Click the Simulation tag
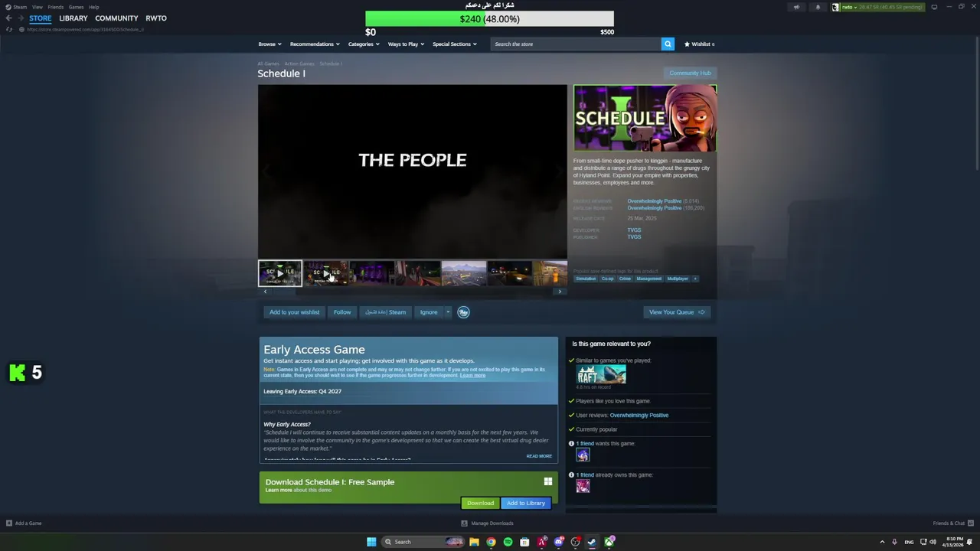 click(x=586, y=279)
